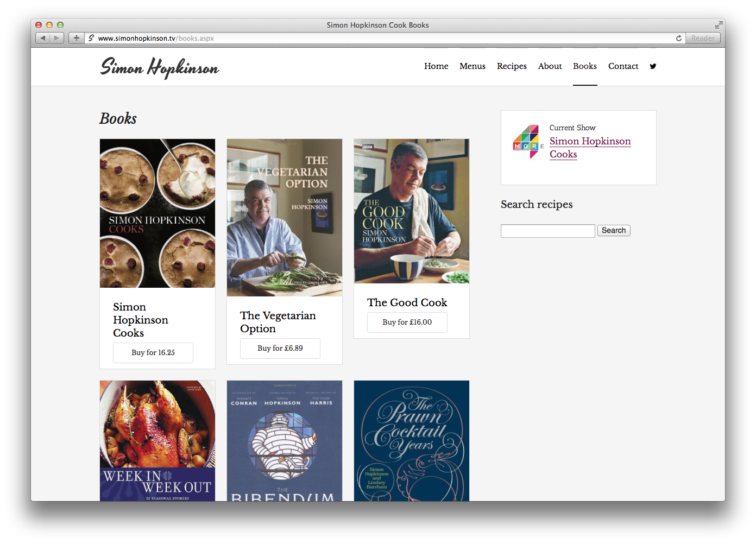
Task: Go to the Recipes page
Action: 512,66
